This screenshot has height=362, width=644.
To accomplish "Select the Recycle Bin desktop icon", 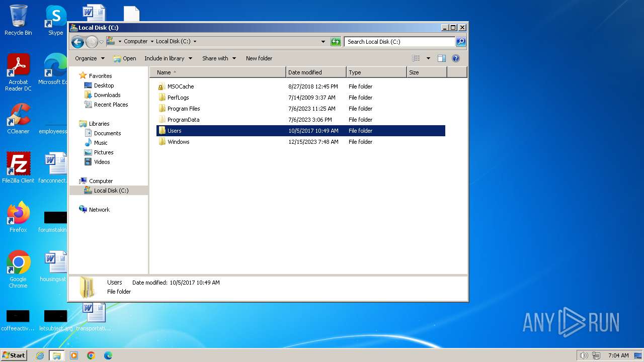I will [18, 20].
